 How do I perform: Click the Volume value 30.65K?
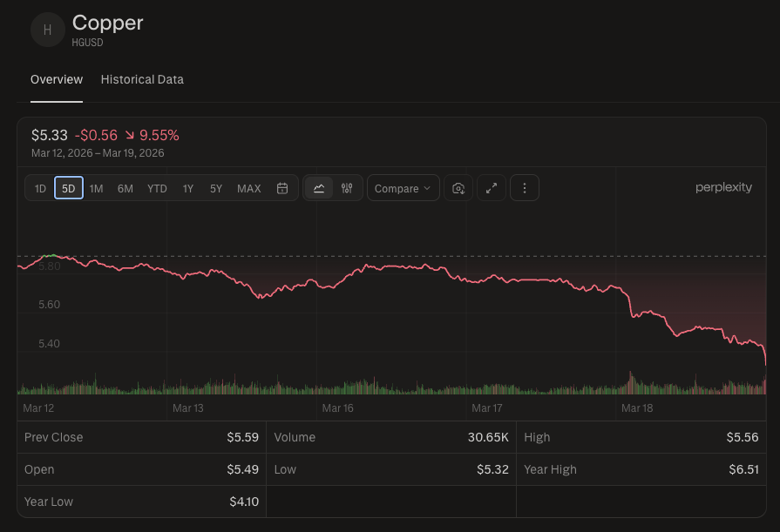pos(488,438)
